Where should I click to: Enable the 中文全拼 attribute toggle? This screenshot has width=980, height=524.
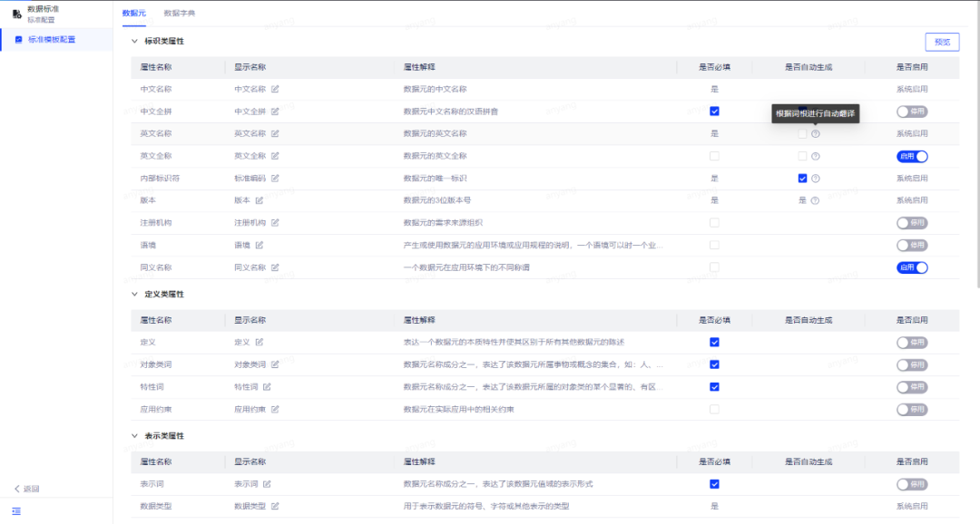pos(912,112)
